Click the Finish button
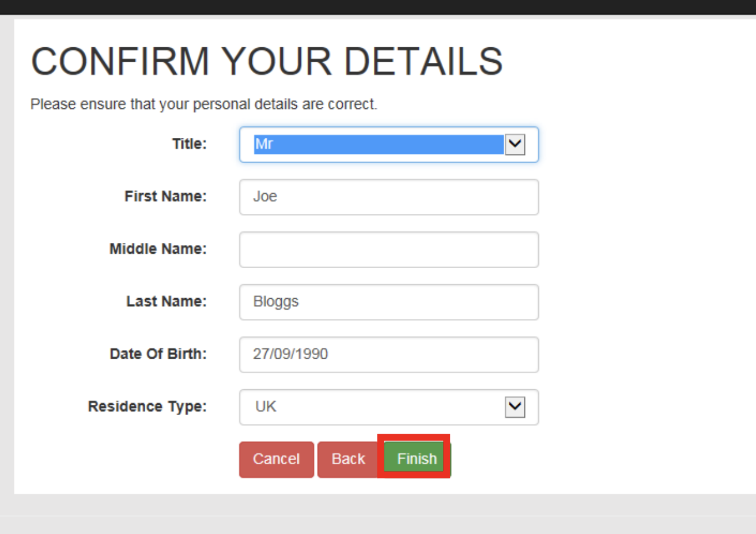The width and height of the screenshot is (756, 534). [x=415, y=458]
